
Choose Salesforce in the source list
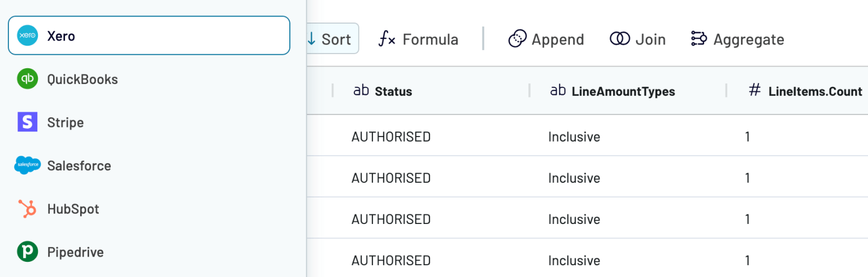[x=149, y=165]
